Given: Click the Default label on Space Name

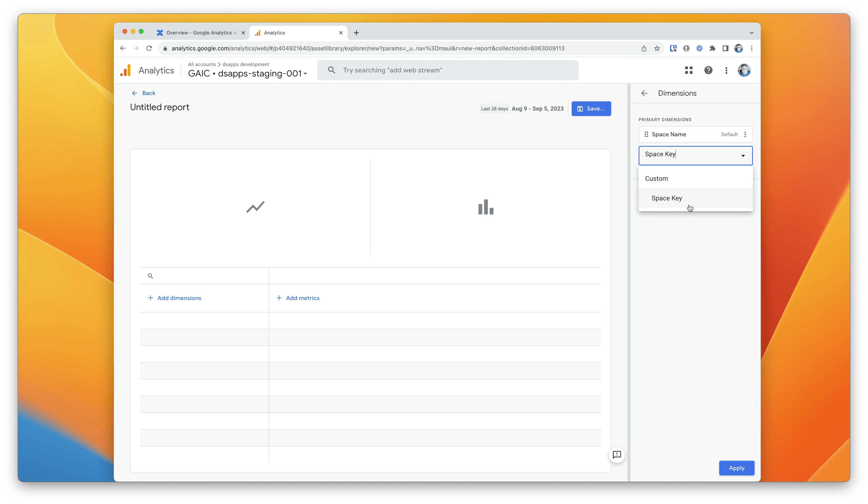Looking at the screenshot, I should point(729,134).
